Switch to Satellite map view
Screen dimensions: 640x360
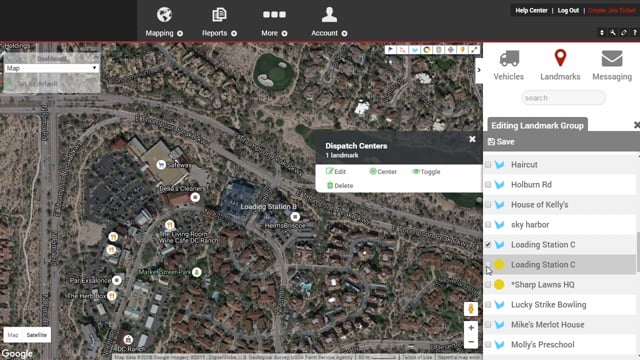[37, 335]
